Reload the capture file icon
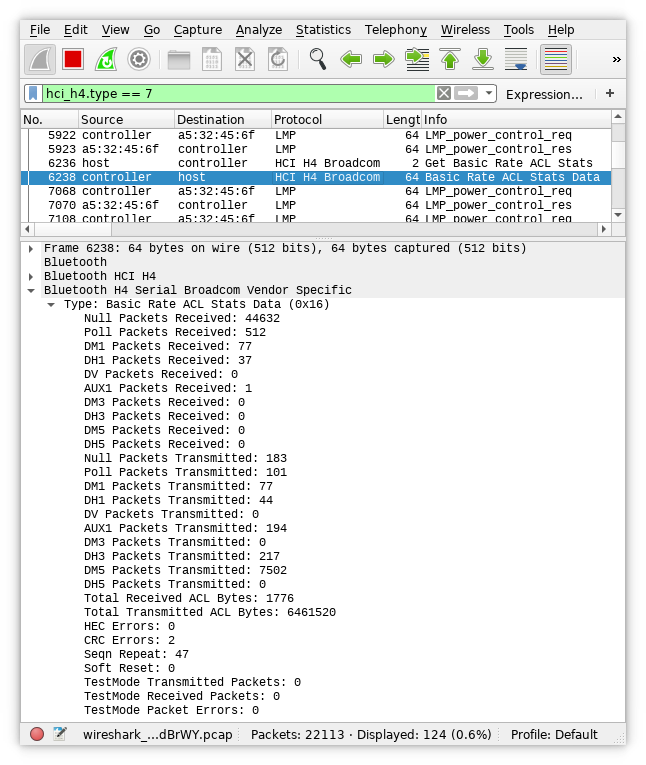Image resolution: width=646 pixels, height=765 pixels. (x=278, y=60)
